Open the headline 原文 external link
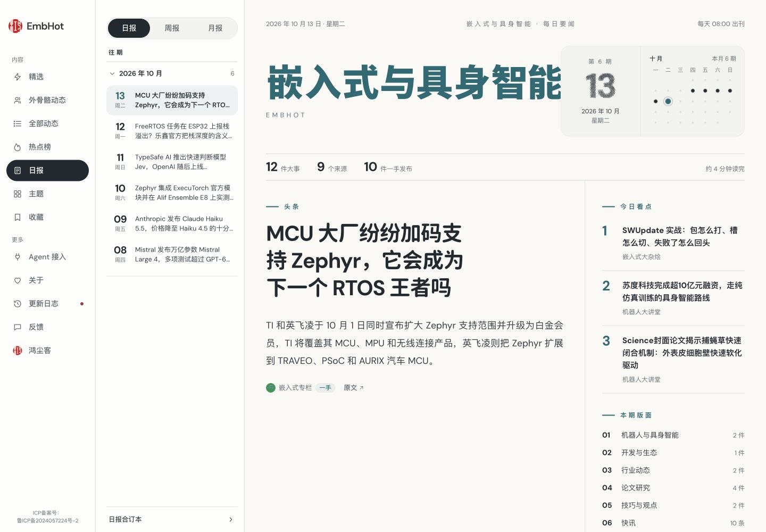 354,388
